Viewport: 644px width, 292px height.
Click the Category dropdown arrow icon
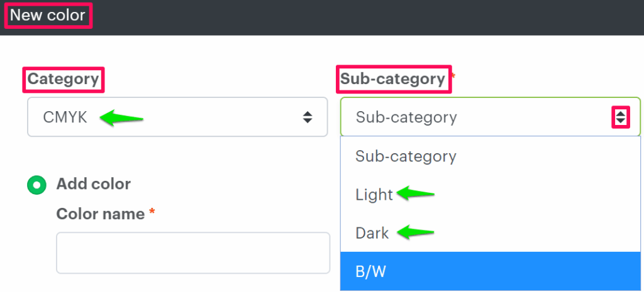pyautogui.click(x=308, y=117)
